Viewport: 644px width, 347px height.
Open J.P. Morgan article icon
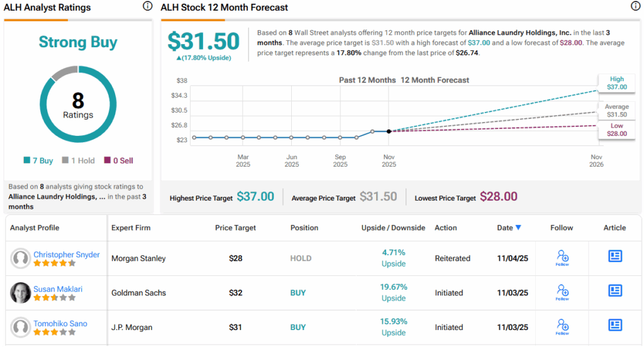click(x=615, y=325)
